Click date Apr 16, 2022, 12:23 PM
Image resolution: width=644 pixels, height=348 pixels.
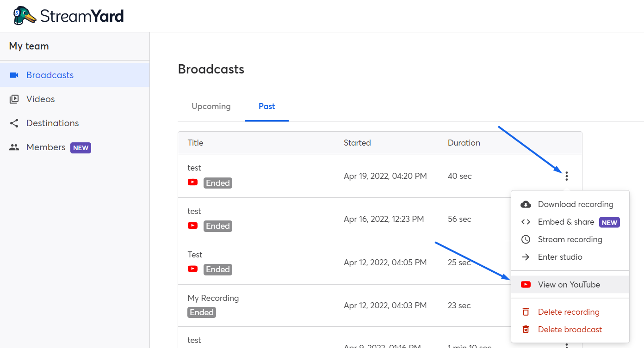click(384, 219)
